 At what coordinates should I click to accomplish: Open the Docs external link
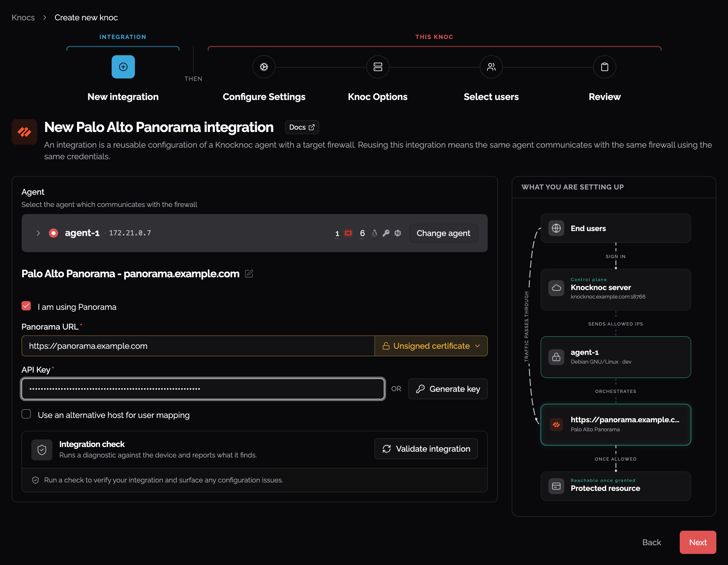tap(302, 127)
